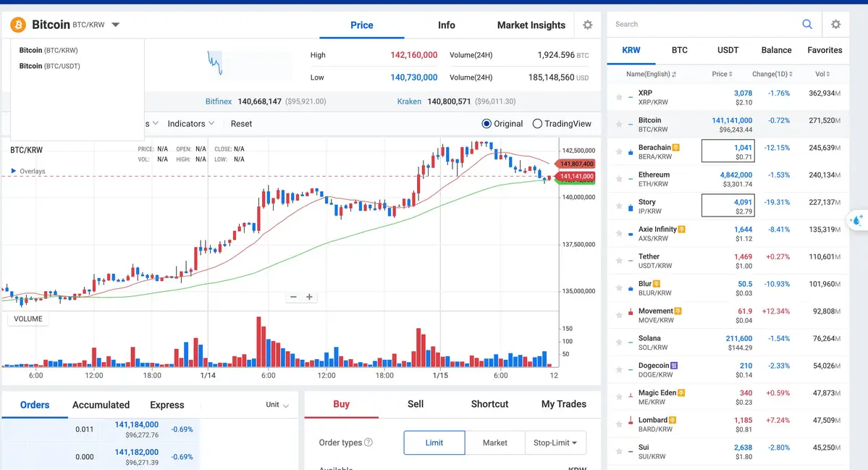Open the Kraken price link
Image resolution: width=868 pixels, height=470 pixels.
point(409,101)
